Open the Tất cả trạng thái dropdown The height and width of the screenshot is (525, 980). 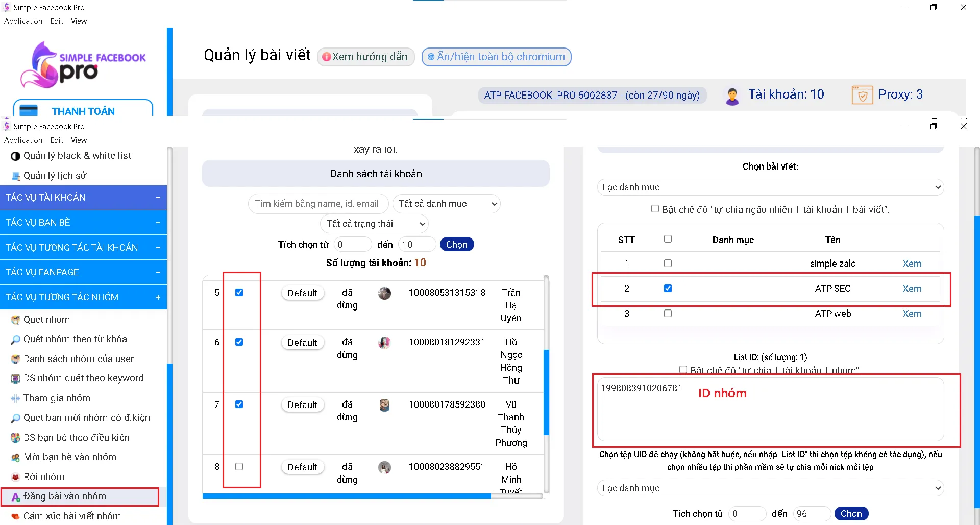374,224
